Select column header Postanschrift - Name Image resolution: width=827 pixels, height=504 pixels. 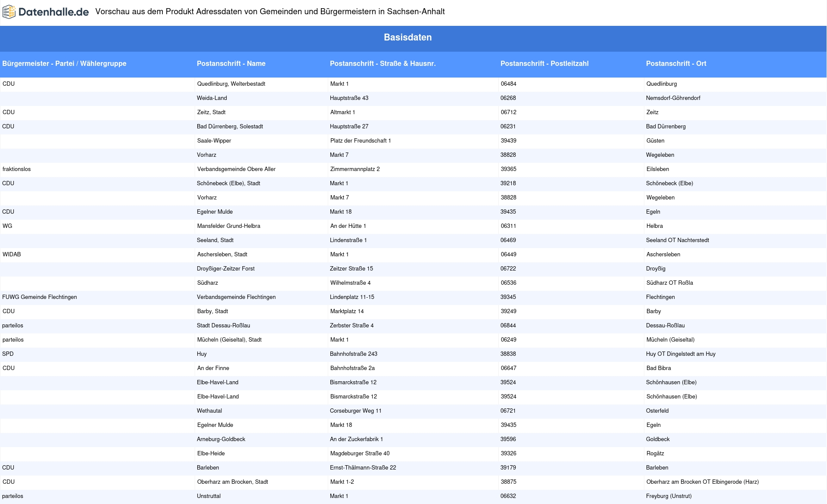coord(231,63)
